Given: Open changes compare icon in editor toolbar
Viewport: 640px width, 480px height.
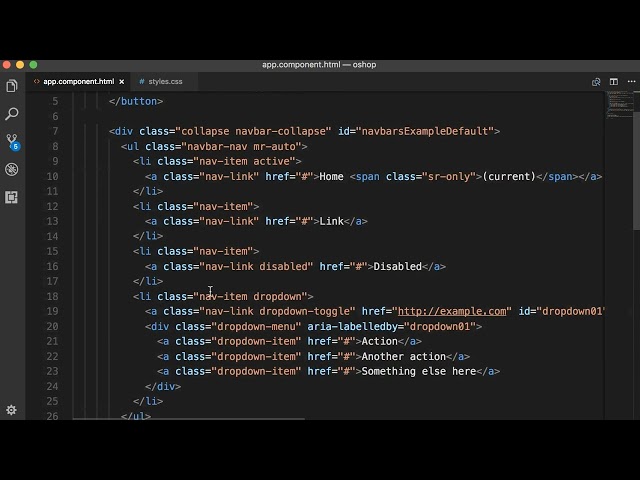Looking at the screenshot, I should (596, 82).
